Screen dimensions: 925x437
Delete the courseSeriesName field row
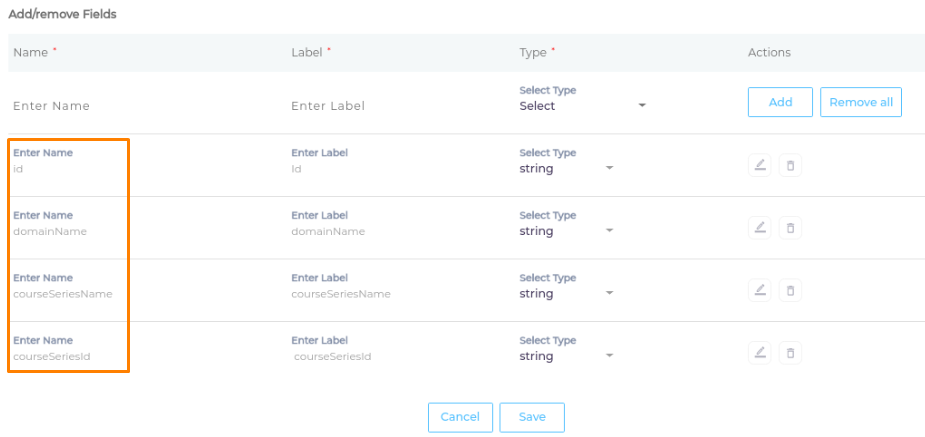pyautogui.click(x=790, y=290)
